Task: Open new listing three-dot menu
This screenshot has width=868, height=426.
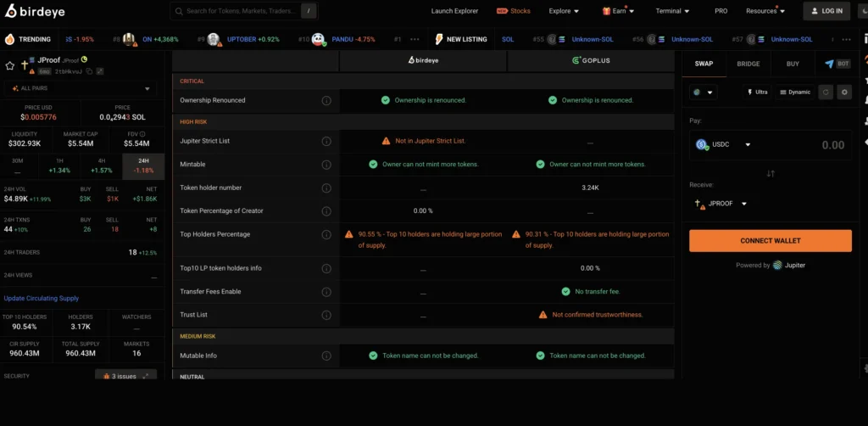Action: 847,39
